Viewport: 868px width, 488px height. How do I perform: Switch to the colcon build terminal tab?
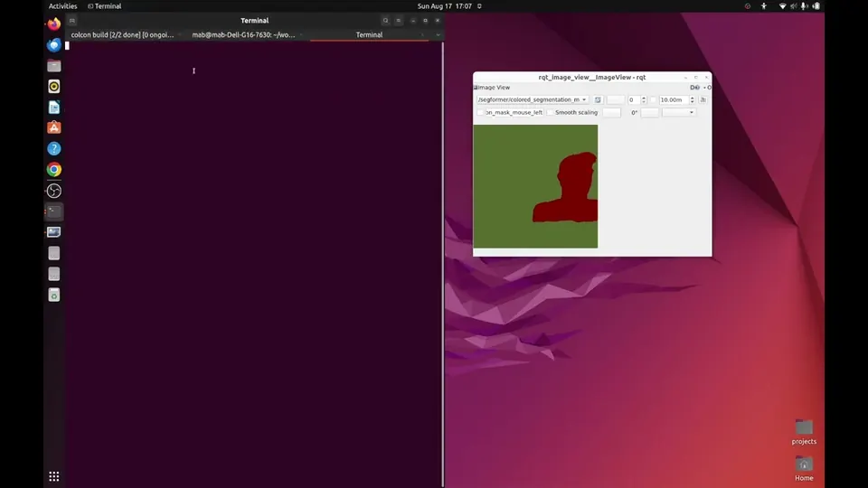(122, 35)
